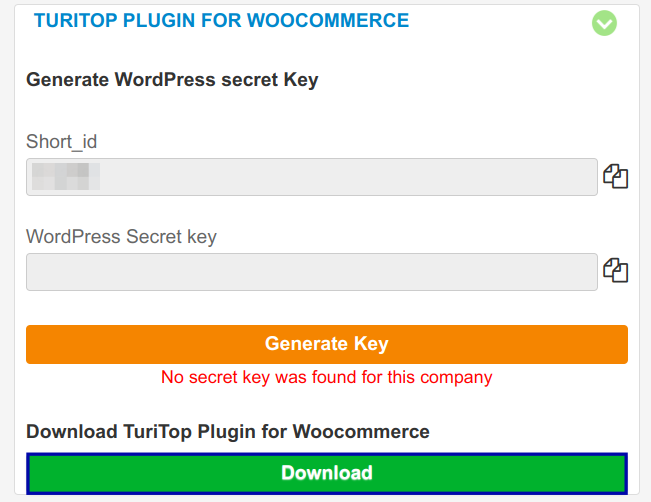
Task: Click the copy icon beside the empty secret key field
Action: tap(615, 270)
